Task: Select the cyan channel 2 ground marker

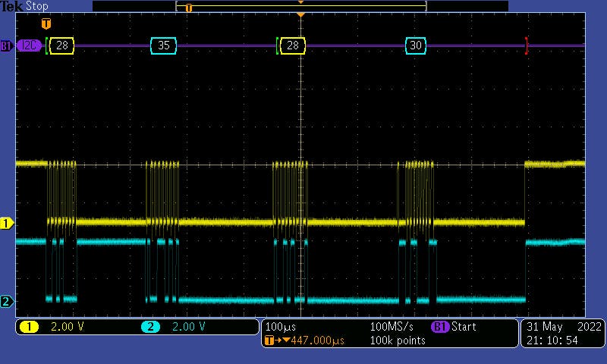Action: pyautogui.click(x=7, y=302)
